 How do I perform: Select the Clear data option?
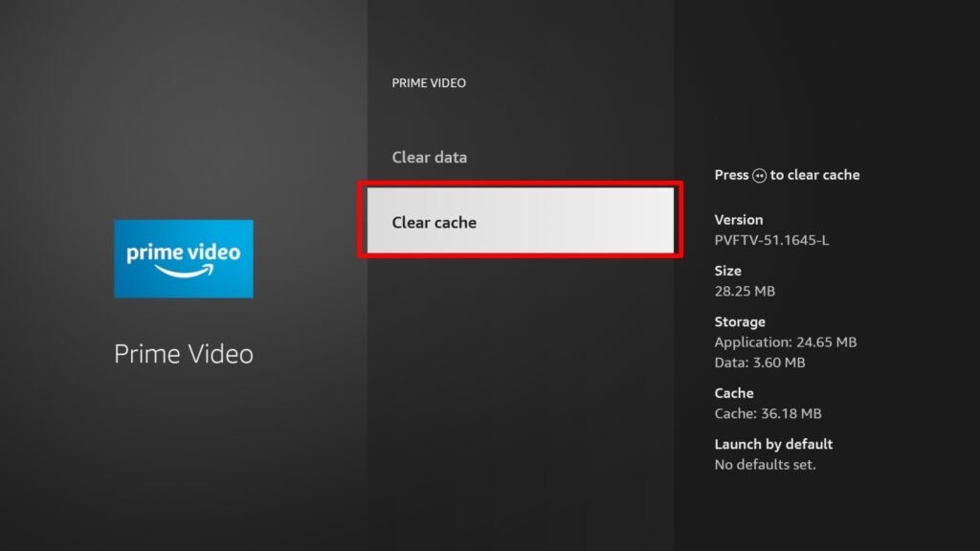429,157
